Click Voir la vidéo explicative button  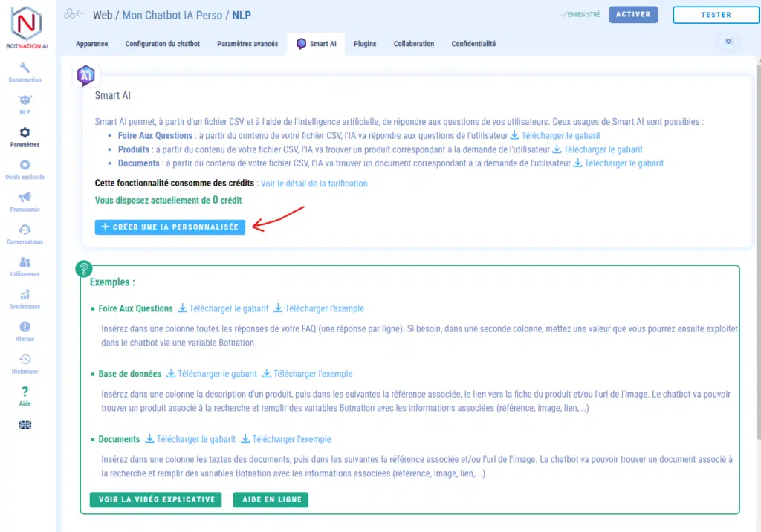click(157, 499)
